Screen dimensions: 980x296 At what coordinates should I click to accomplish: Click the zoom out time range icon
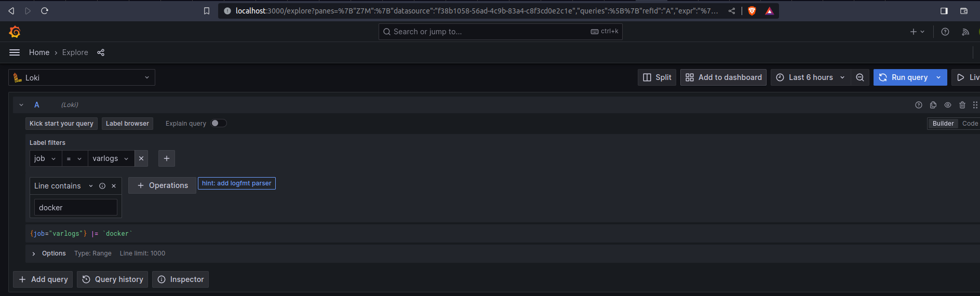[860, 77]
